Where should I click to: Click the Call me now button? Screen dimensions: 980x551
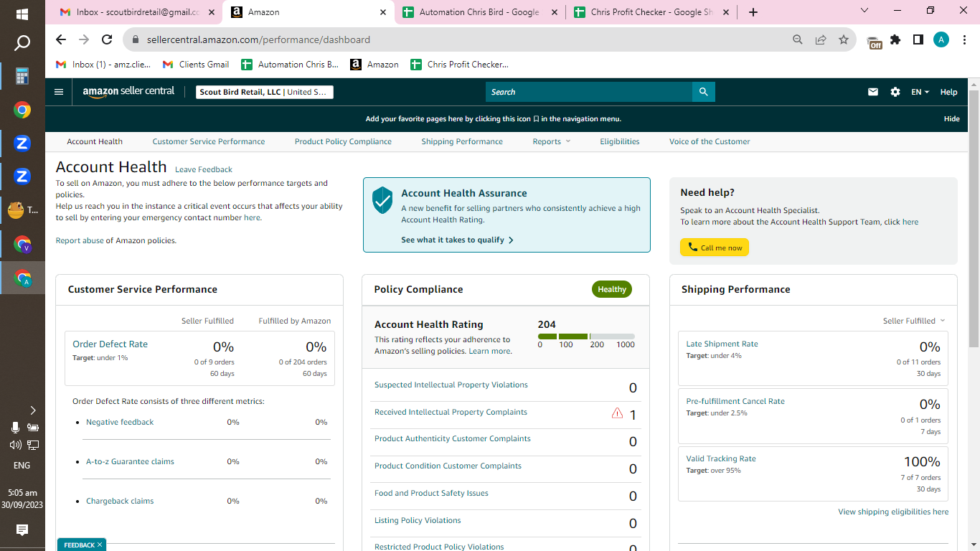(x=715, y=248)
